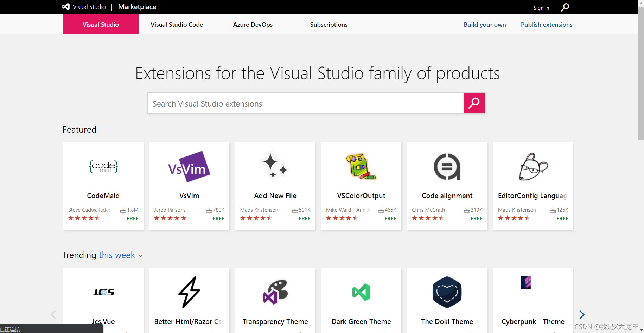Open the Code alignment icon
644x333 pixels.
[447, 166]
